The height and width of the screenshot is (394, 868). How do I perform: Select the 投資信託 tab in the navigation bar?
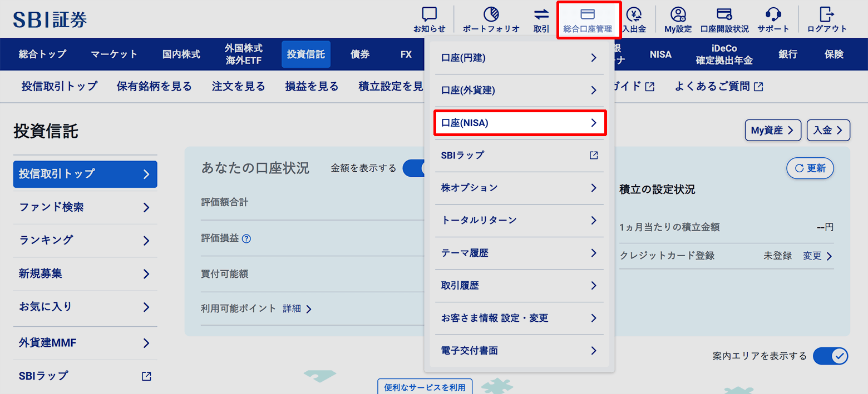(306, 54)
